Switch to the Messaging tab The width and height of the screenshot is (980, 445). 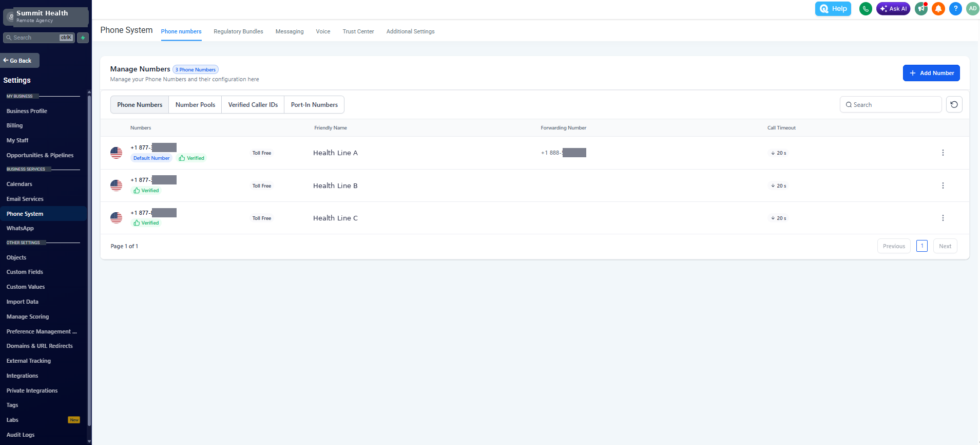tap(290, 31)
